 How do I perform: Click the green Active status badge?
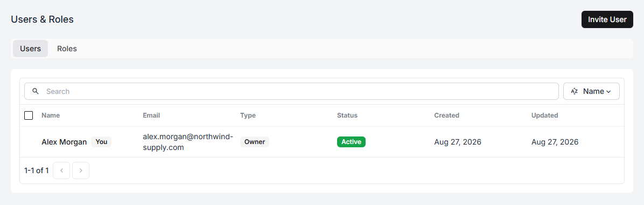click(x=351, y=142)
